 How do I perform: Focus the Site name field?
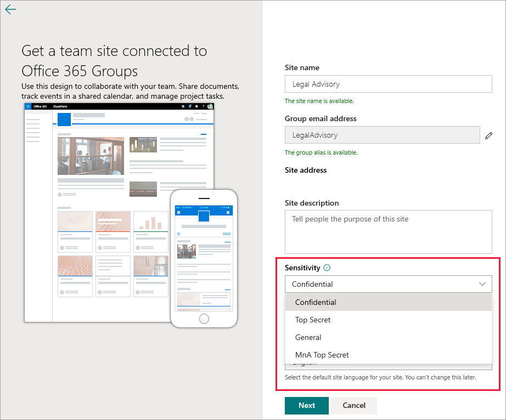[388, 84]
